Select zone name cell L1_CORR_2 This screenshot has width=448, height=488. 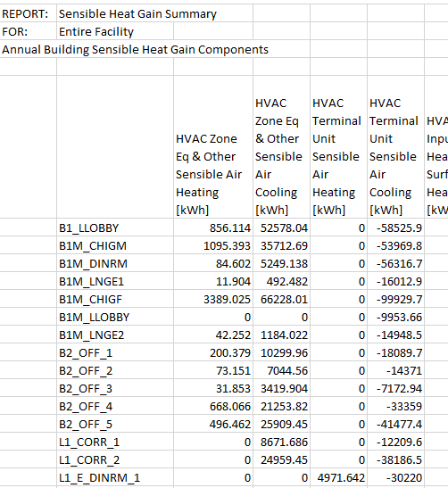pos(115,460)
